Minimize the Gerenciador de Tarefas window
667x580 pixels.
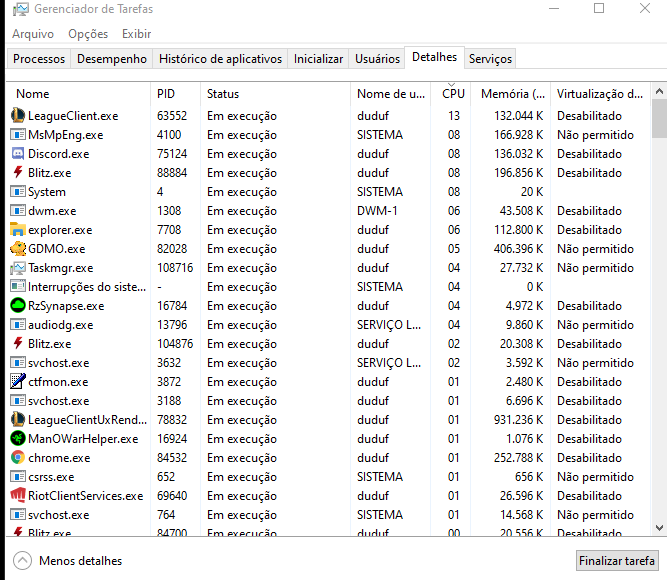coord(553,9)
